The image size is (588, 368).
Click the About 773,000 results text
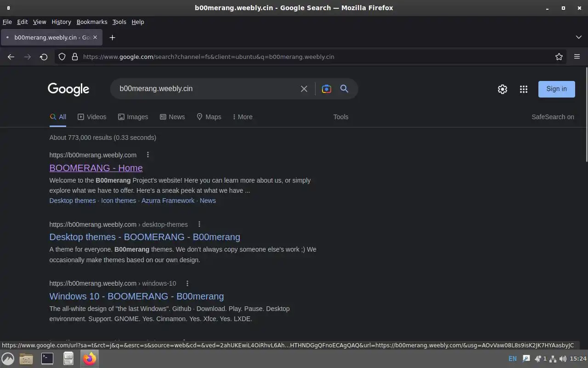(103, 138)
